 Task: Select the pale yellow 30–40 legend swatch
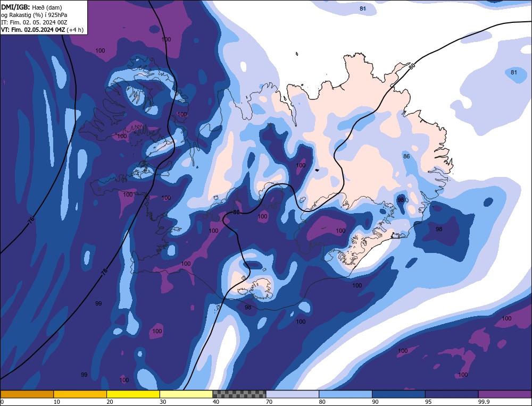[x=186, y=394]
